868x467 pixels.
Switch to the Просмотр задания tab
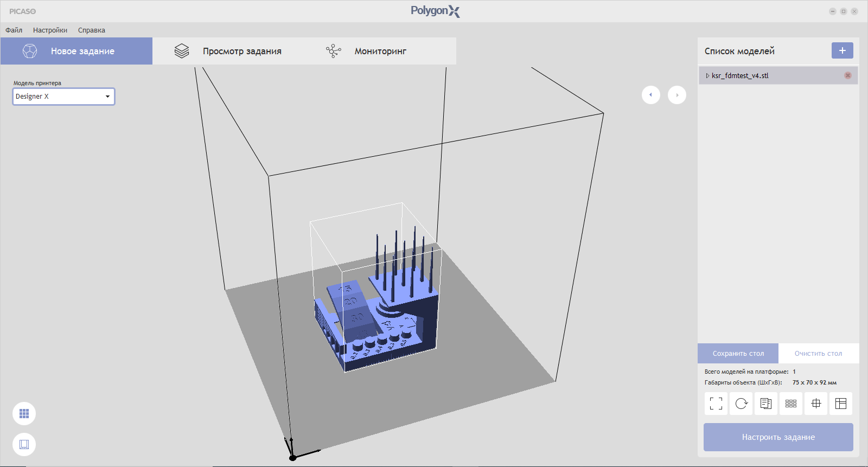tap(228, 51)
